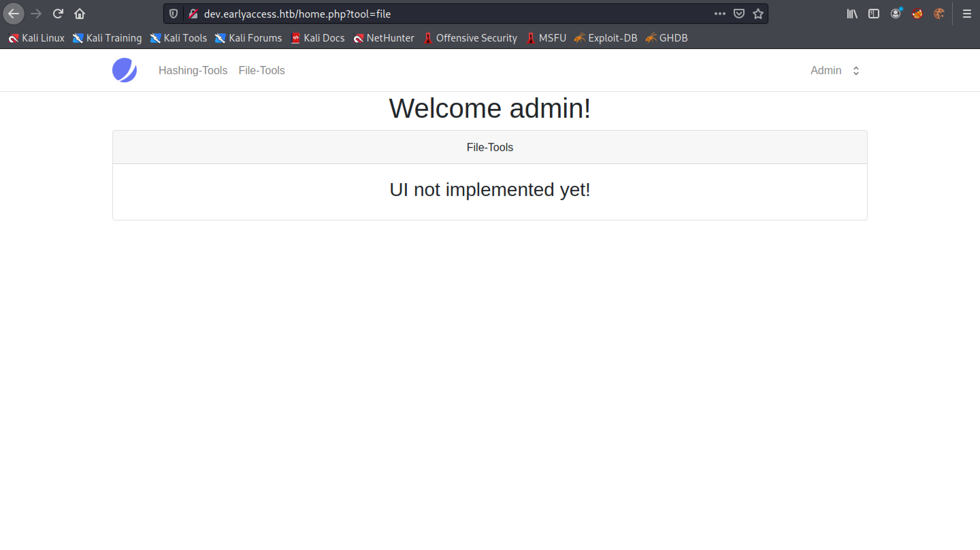Screen dimensions: 980x550
Task: Open the Firefox hamburger menu
Action: (x=967, y=14)
